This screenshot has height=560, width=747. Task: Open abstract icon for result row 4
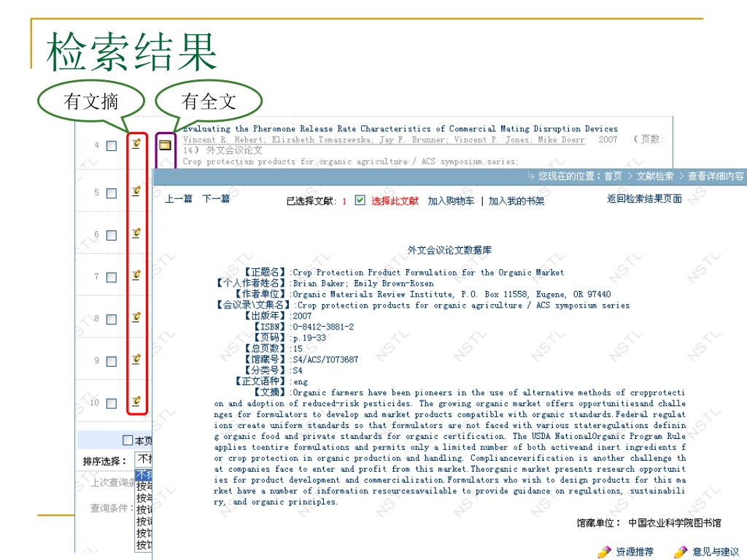(136, 143)
